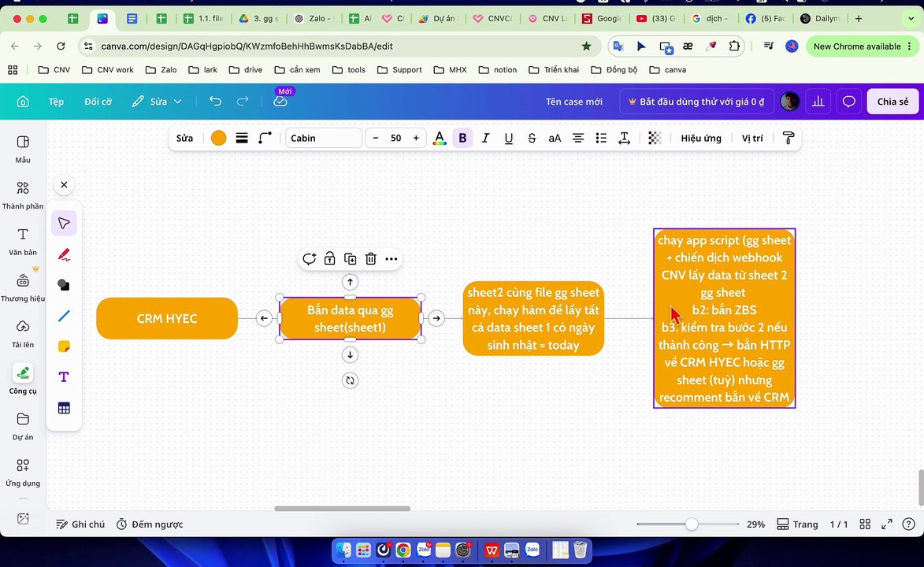Image resolution: width=924 pixels, height=567 pixels.
Task: Click the font size field showing 50
Action: pos(396,138)
